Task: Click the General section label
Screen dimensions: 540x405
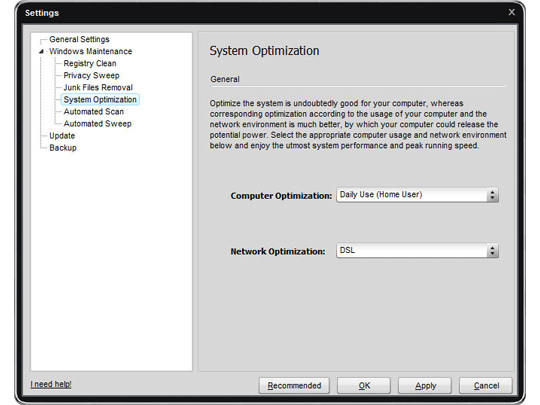Action: (x=225, y=79)
